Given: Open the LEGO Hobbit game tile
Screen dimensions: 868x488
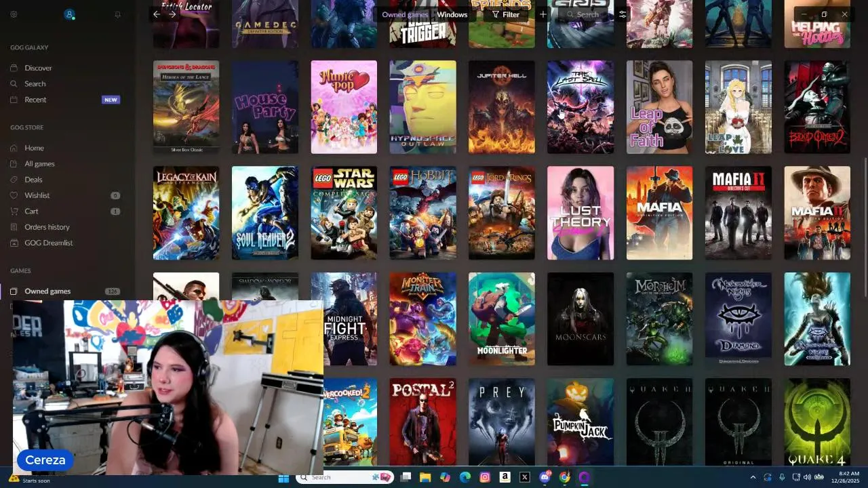Looking at the screenshot, I should (422, 213).
